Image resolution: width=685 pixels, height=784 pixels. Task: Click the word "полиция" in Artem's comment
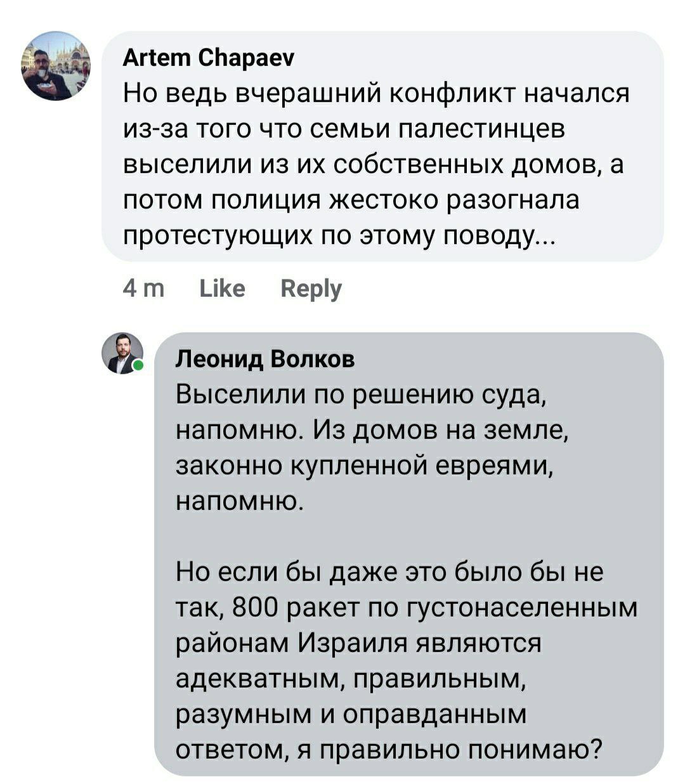pos(270,200)
